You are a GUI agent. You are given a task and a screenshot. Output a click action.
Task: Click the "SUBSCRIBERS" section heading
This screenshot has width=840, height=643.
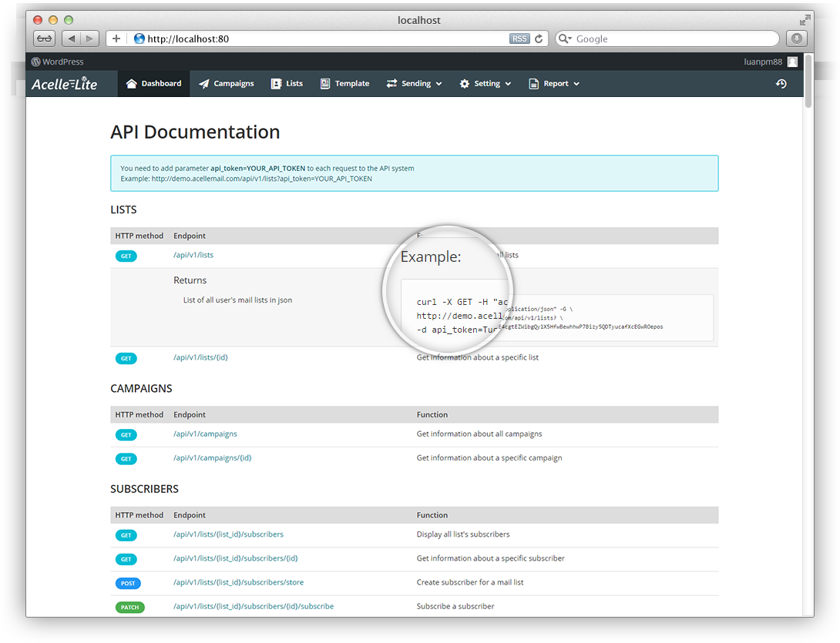tap(144, 489)
